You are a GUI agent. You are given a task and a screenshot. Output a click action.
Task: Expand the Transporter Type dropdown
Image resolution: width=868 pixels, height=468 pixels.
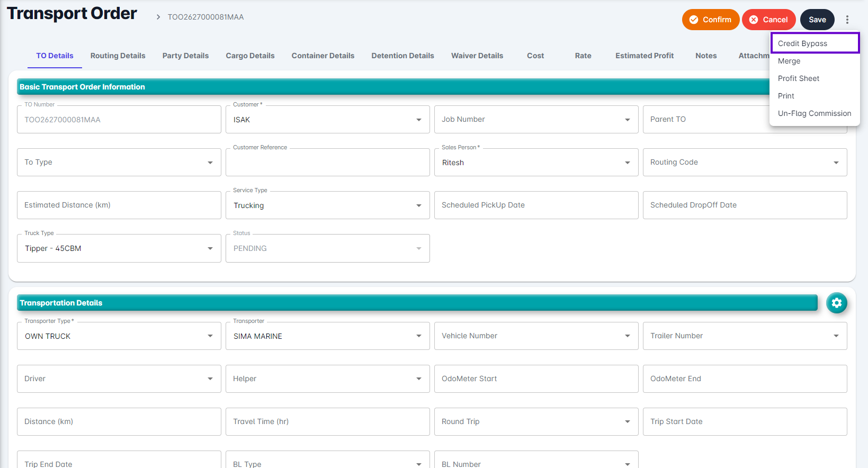pos(119,336)
